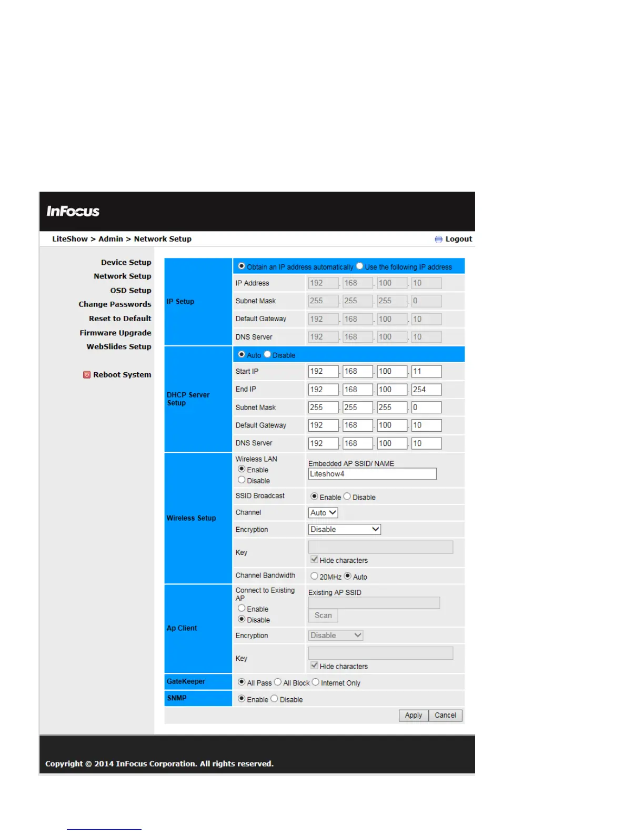Open WebSlides Setup page

119,346
